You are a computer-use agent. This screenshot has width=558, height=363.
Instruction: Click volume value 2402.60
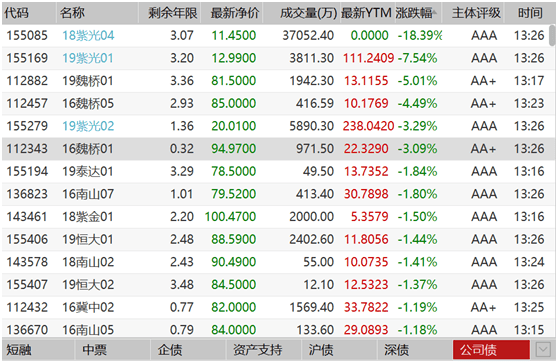tap(312, 239)
